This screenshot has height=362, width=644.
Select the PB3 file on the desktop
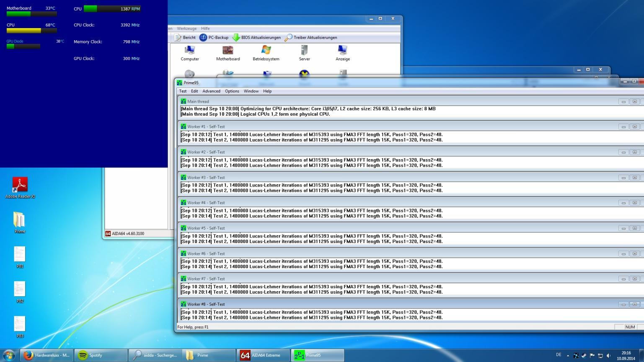pyautogui.click(x=20, y=327)
